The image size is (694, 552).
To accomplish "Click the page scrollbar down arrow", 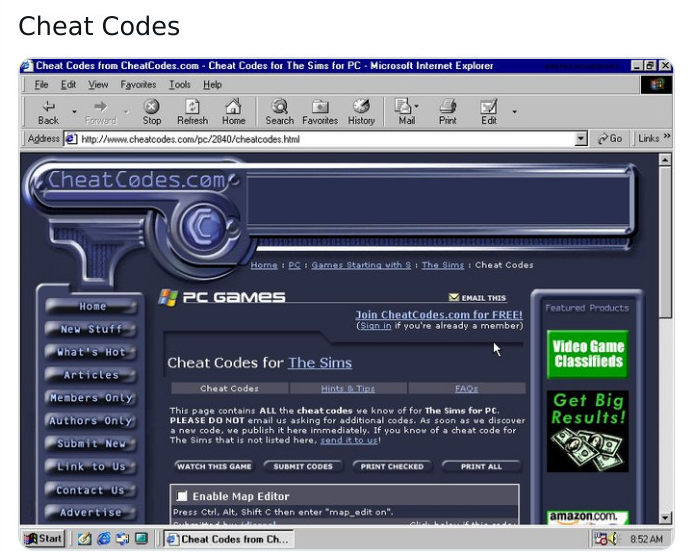I will [x=665, y=517].
